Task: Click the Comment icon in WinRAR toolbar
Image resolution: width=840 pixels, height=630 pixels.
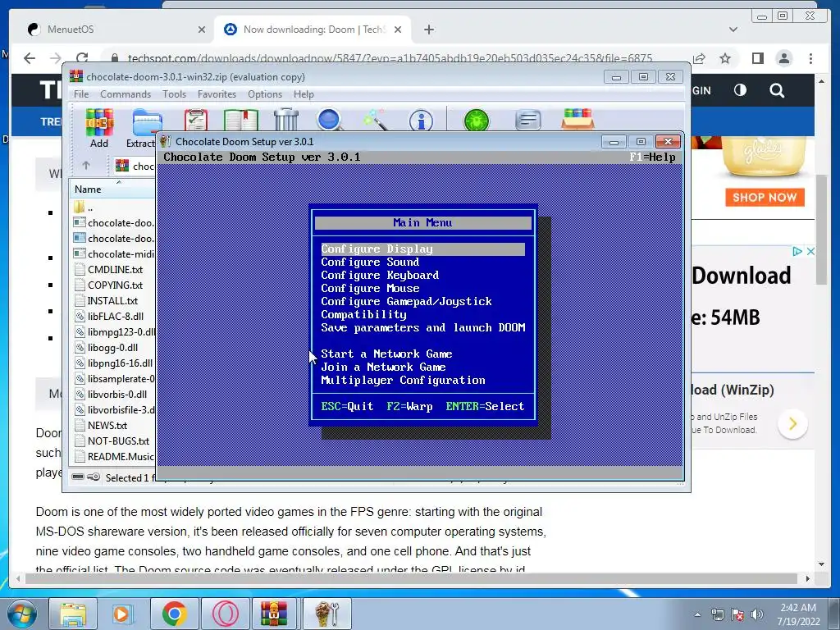Action: [527, 120]
